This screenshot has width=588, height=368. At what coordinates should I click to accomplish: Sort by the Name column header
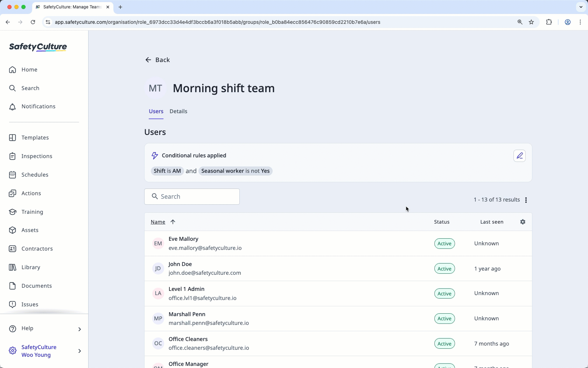coord(158,222)
